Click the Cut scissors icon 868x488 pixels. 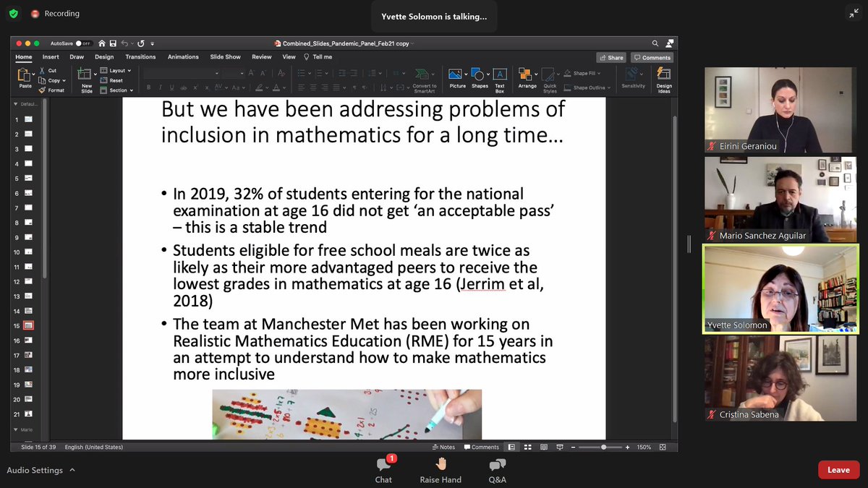coord(41,71)
